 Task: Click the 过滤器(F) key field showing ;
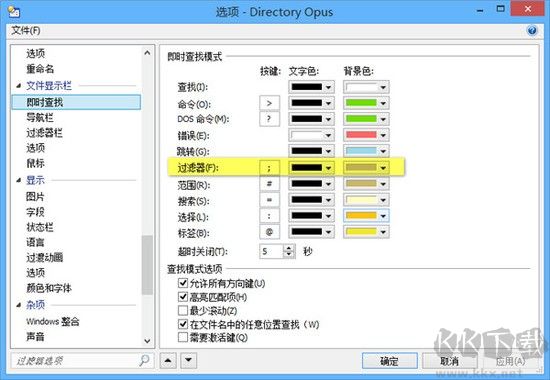click(x=269, y=168)
